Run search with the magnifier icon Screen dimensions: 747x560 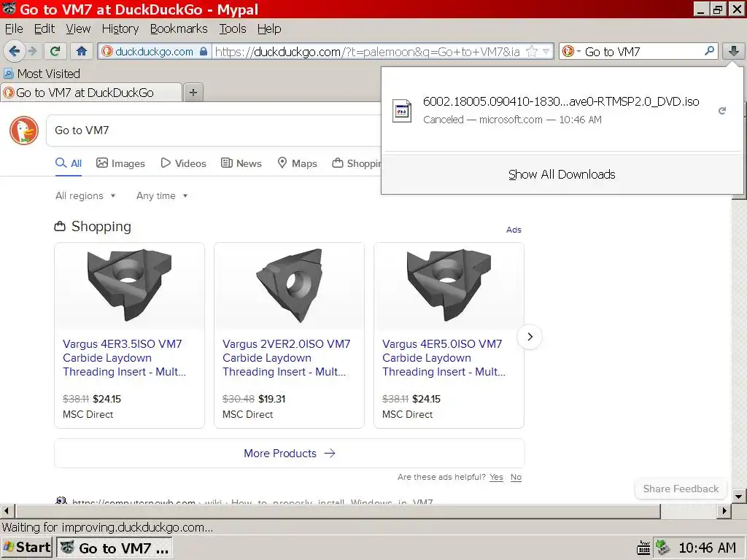click(709, 51)
